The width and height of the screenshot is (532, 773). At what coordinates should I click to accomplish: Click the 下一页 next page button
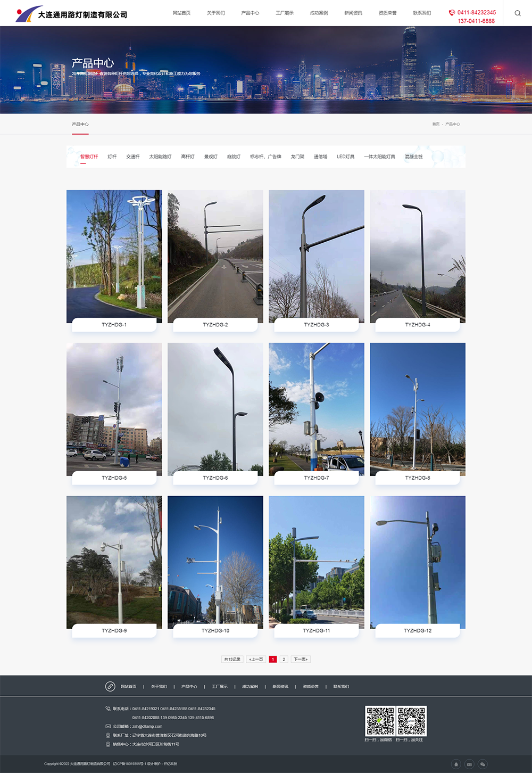301,659
